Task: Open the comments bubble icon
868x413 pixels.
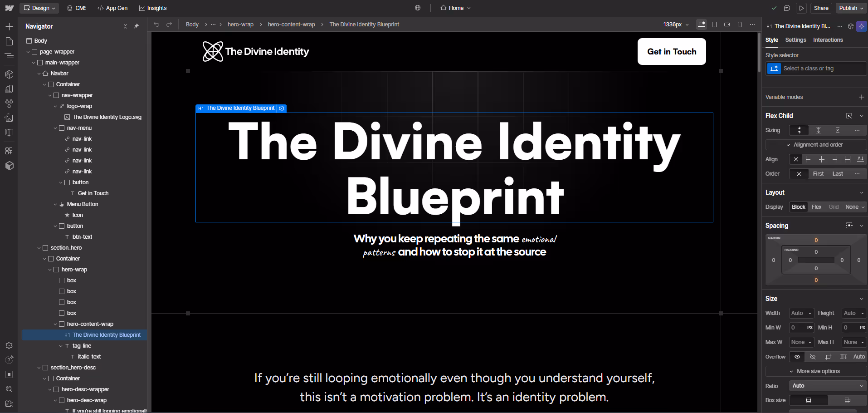Action: click(x=787, y=8)
